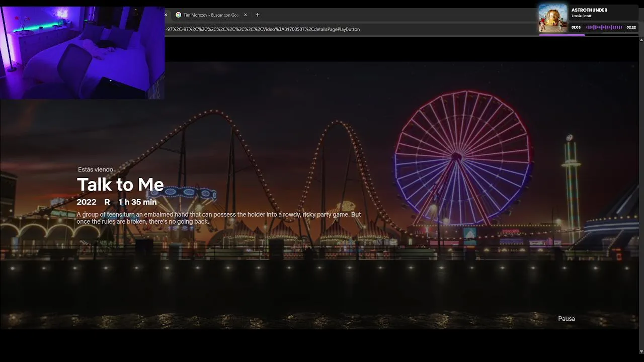This screenshot has height=362, width=644.
Task: Click the 1 h 35 min runtime
Action: (x=137, y=202)
